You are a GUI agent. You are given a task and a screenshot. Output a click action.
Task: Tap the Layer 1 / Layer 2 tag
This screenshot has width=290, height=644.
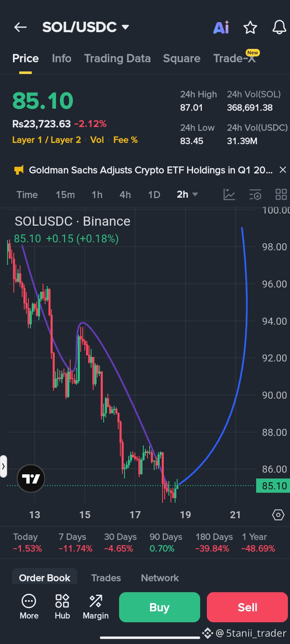tap(46, 140)
